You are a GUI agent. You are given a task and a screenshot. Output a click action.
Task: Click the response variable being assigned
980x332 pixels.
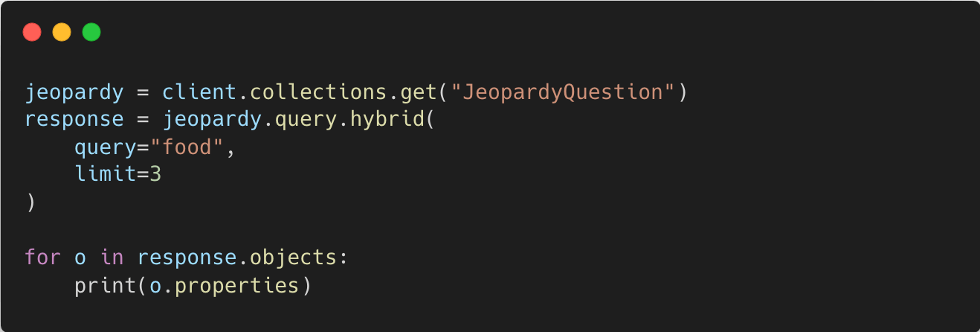click(x=74, y=120)
